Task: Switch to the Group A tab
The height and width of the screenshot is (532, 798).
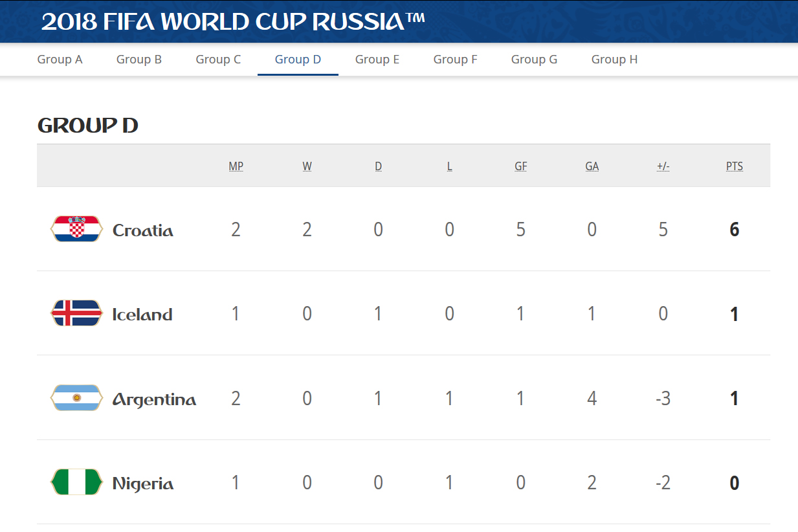Action: click(60, 60)
